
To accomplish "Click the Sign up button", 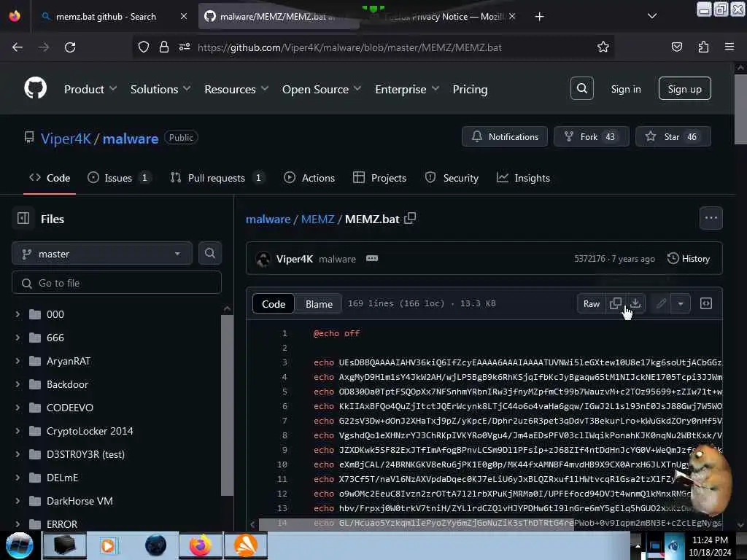I will coord(684,88).
